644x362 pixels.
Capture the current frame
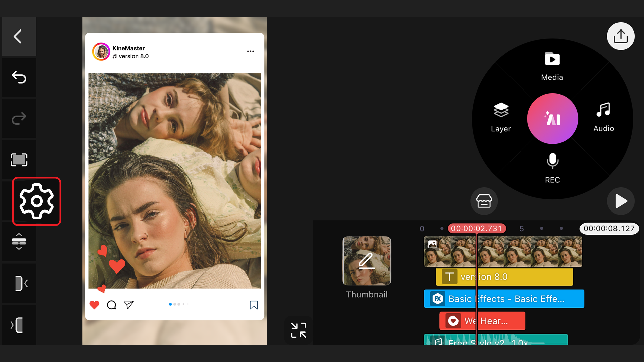tap(19, 160)
